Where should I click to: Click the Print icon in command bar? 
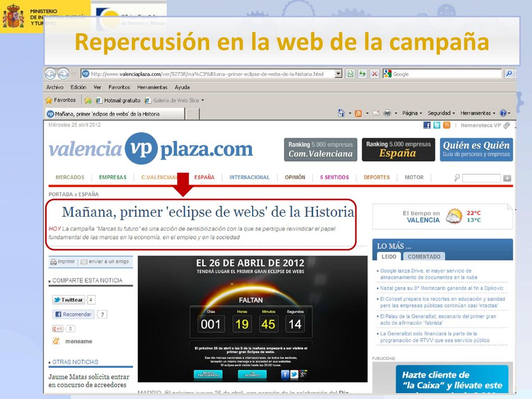tap(387, 113)
